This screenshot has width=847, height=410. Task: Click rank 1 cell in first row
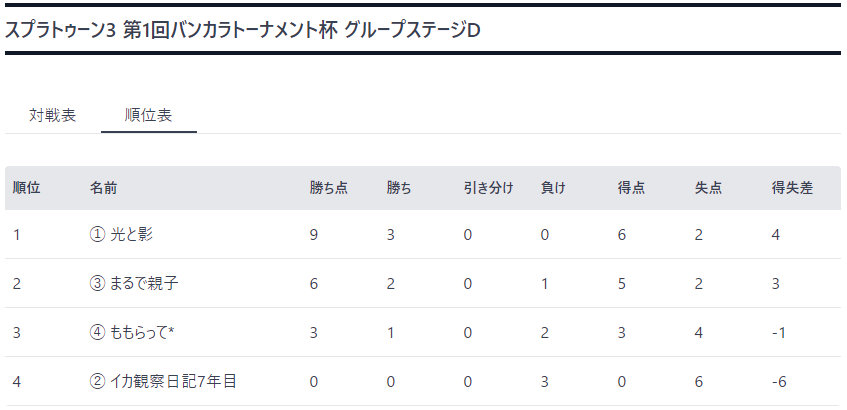(x=17, y=235)
